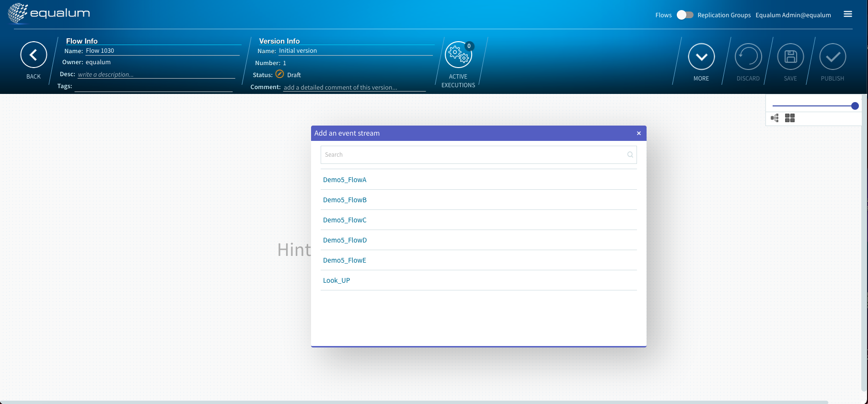The width and height of the screenshot is (868, 404).
Task: Select the Demo5_FlowD event stream
Action: [479, 240]
